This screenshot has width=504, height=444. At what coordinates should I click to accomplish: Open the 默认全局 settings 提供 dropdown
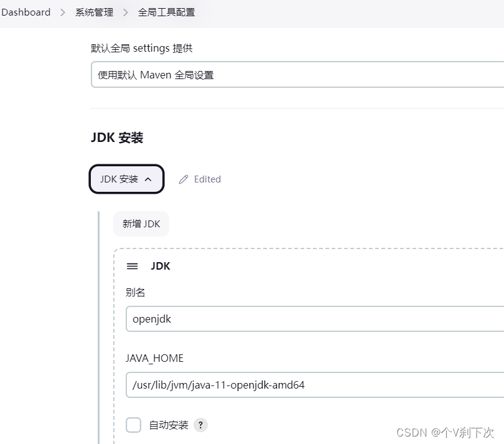click(297, 75)
